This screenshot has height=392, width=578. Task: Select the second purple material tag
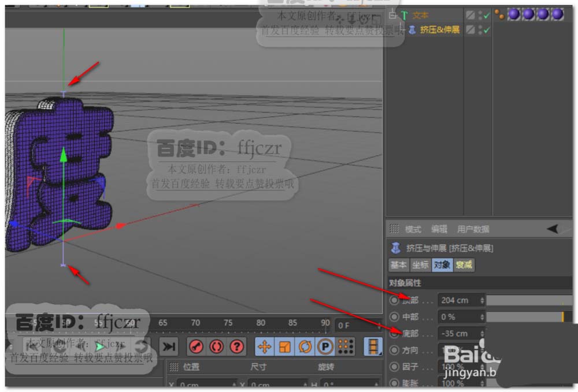pyautogui.click(x=528, y=14)
